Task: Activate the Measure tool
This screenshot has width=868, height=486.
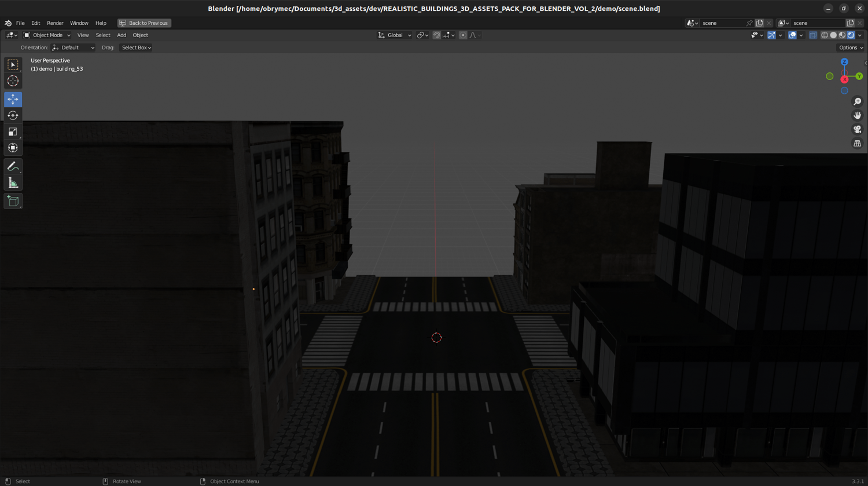Action: pos(13,183)
